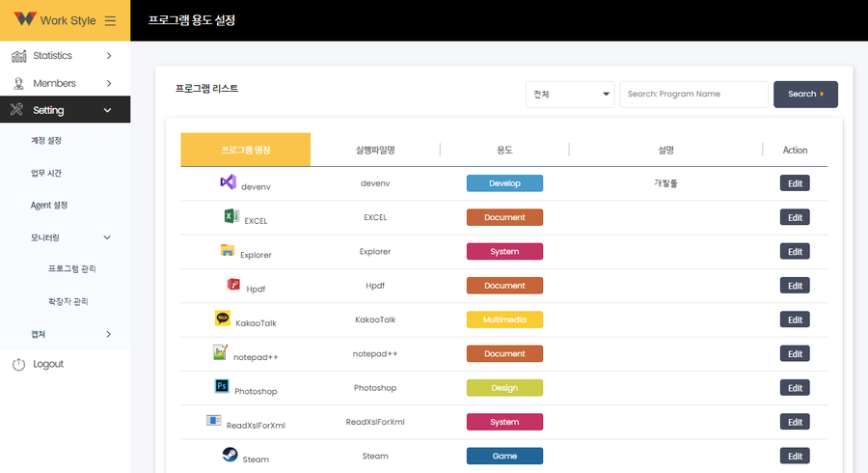
Task: Click the EXCEL program icon
Action: pyautogui.click(x=231, y=216)
